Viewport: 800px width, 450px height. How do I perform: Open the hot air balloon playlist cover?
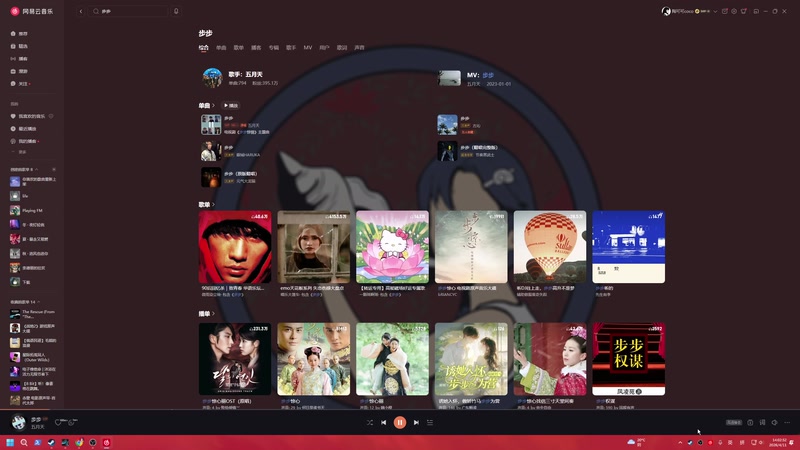point(550,247)
